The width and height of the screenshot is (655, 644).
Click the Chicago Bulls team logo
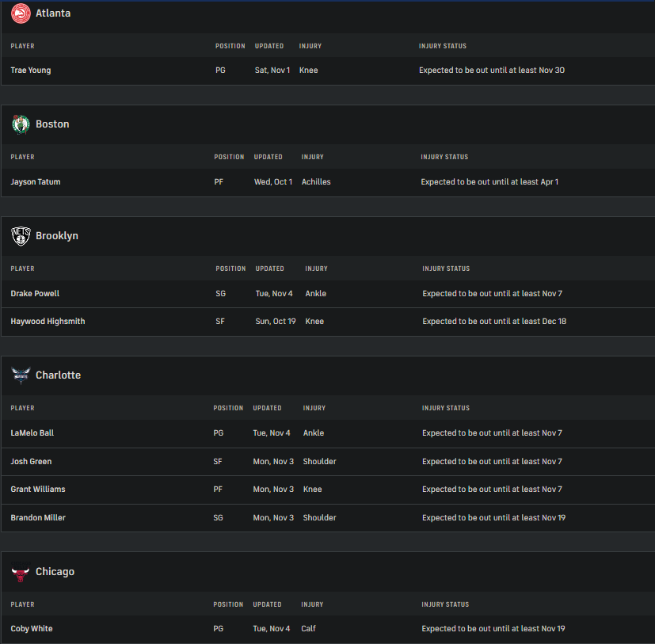pos(21,572)
